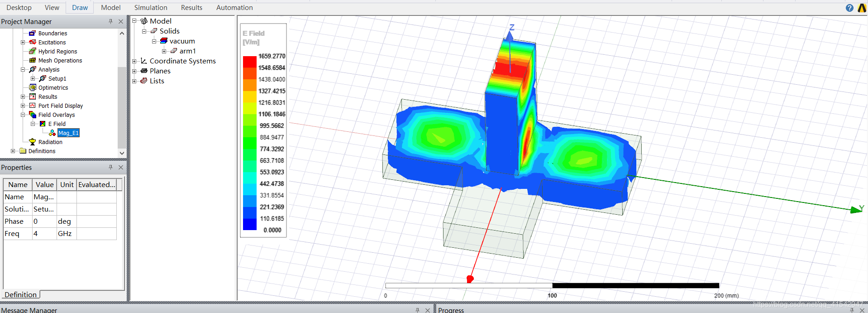Screen dimensions: 868x313
Task: Select the Mag_E1 field plot item
Action: [x=68, y=133]
